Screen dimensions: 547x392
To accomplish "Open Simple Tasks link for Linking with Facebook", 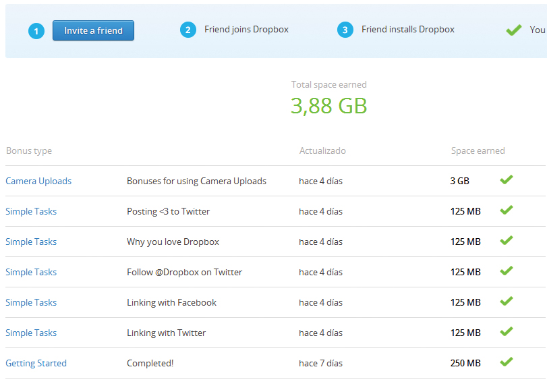I will (x=31, y=303).
